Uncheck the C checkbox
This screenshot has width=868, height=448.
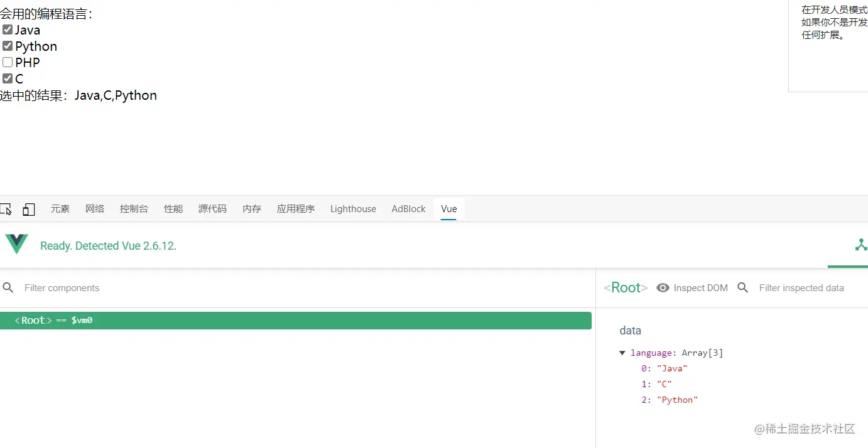8,78
